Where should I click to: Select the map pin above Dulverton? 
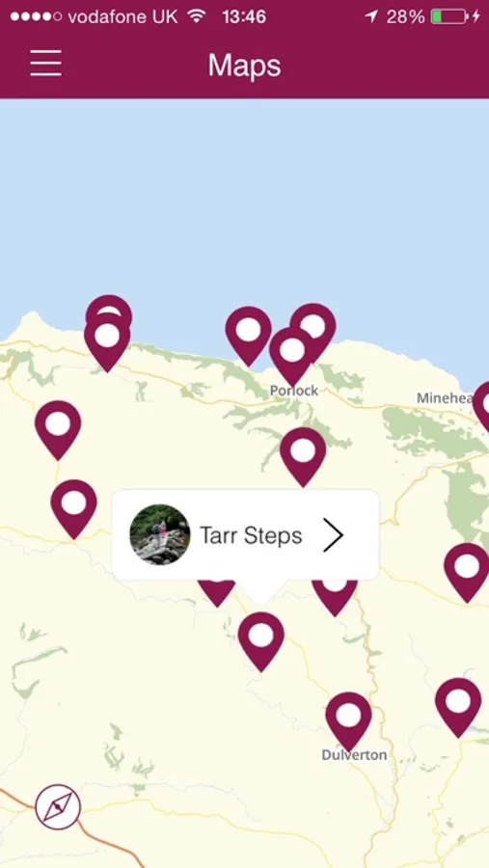click(348, 721)
